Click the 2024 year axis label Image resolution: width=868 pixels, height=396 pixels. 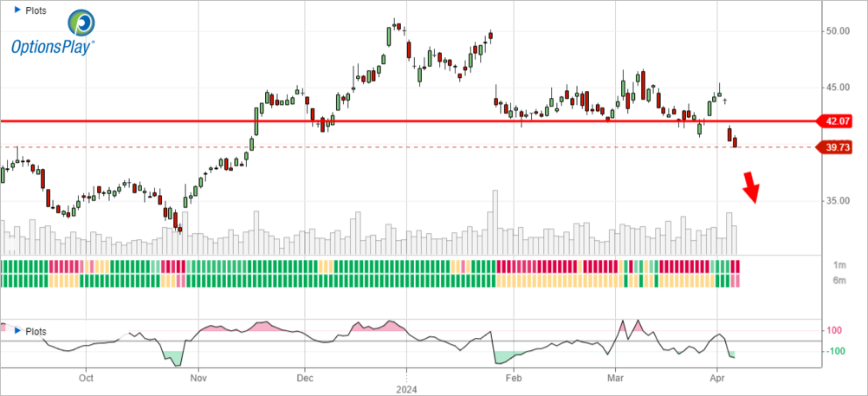point(407,388)
